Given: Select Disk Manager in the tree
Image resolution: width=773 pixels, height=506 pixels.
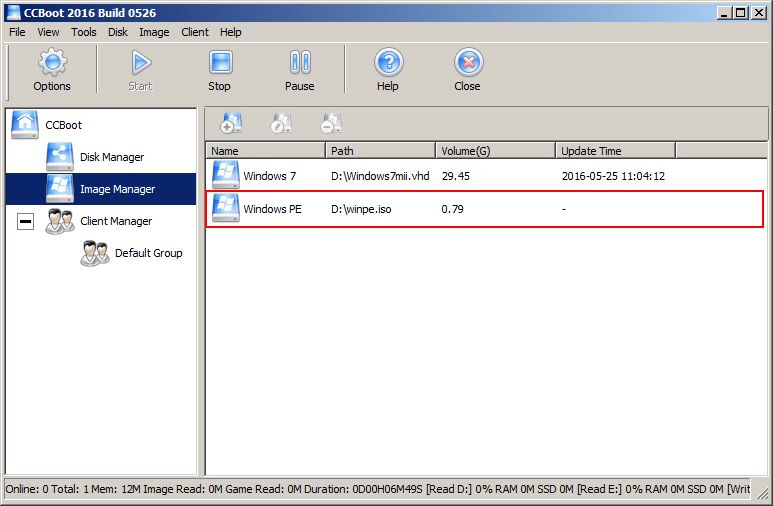Looking at the screenshot, I should click(112, 157).
